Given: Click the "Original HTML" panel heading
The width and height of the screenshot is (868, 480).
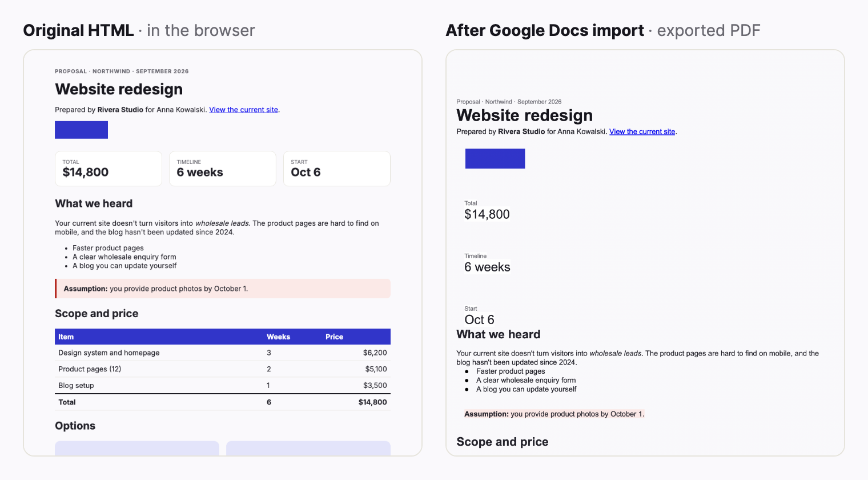Looking at the screenshot, I should point(78,30).
